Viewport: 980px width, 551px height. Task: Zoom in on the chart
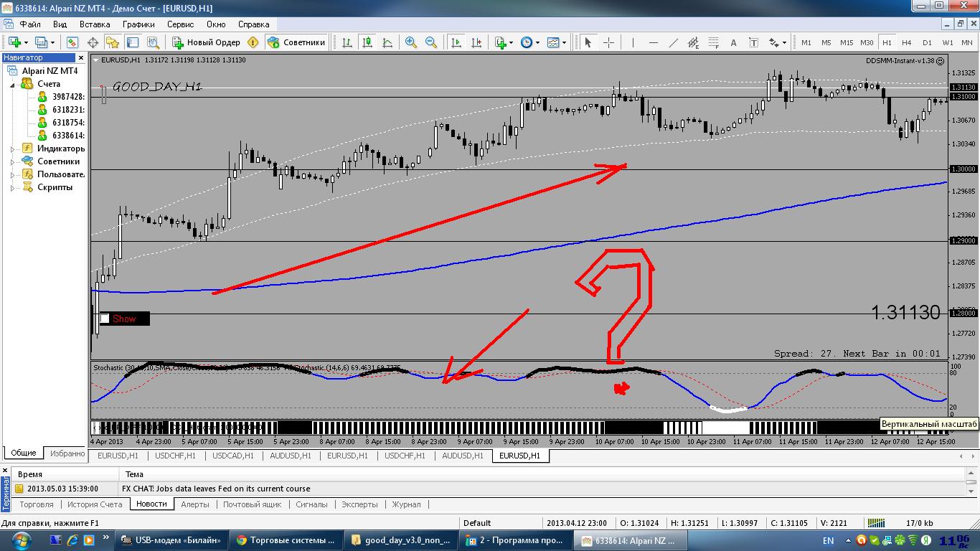tap(410, 42)
